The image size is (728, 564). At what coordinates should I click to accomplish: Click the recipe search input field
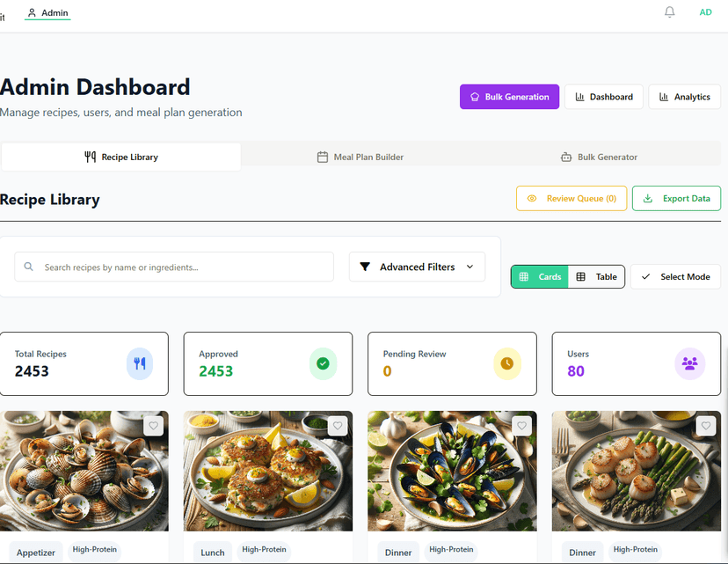click(173, 267)
